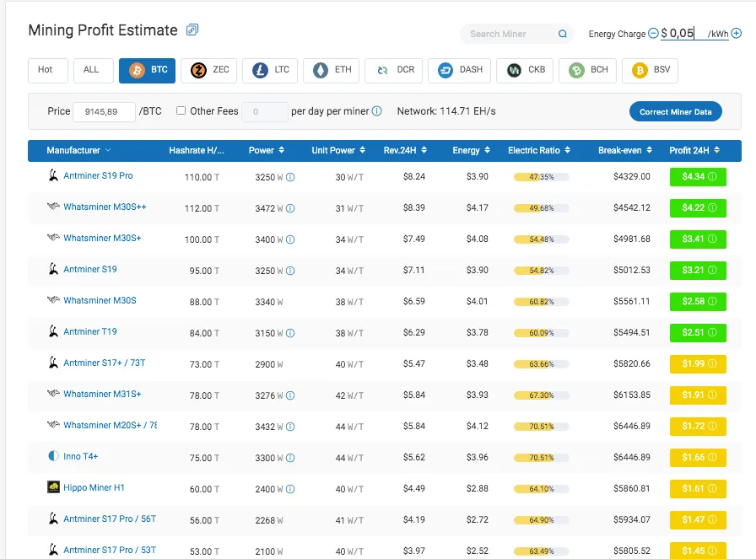Open the Antminer S17 Pro / 56T link
This screenshot has height=559, width=756.
(110, 519)
